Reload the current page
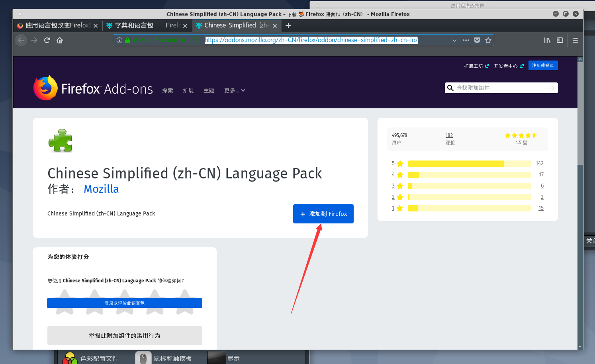 tap(47, 40)
